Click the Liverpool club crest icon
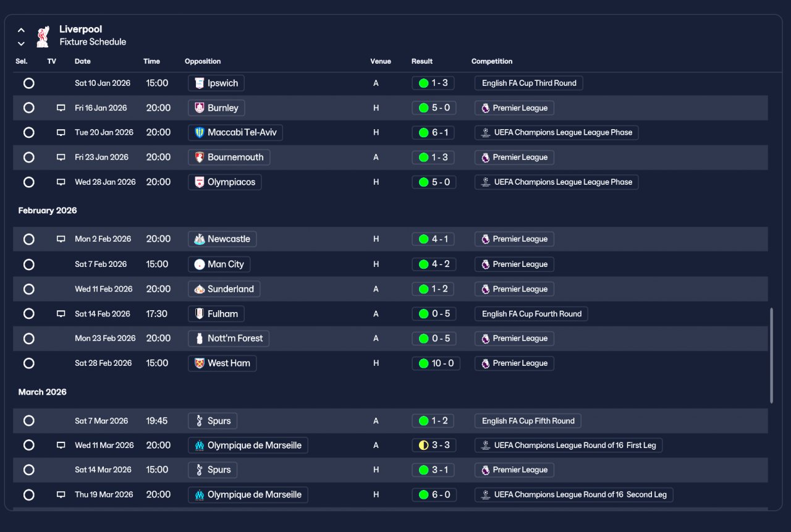 pos(43,36)
